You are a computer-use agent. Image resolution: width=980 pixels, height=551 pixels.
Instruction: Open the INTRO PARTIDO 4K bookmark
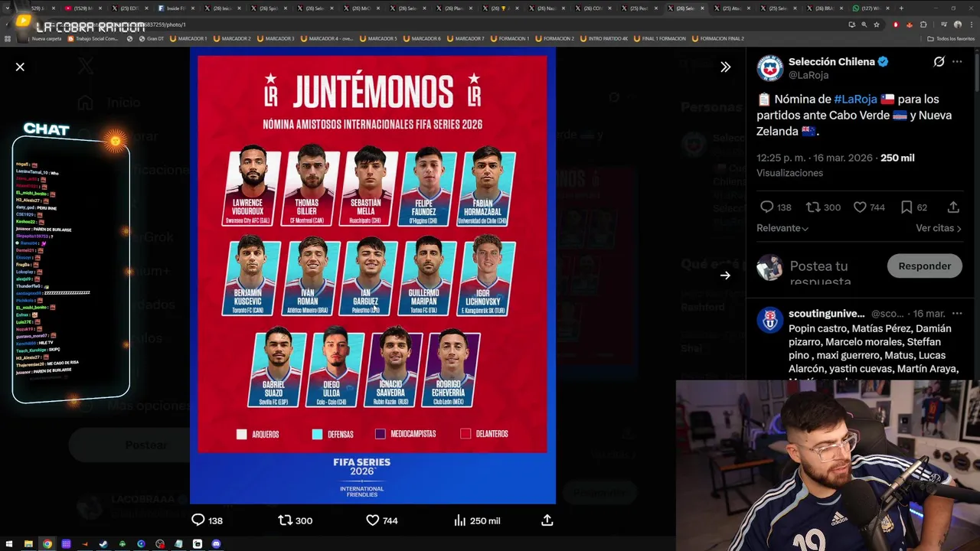click(x=604, y=38)
